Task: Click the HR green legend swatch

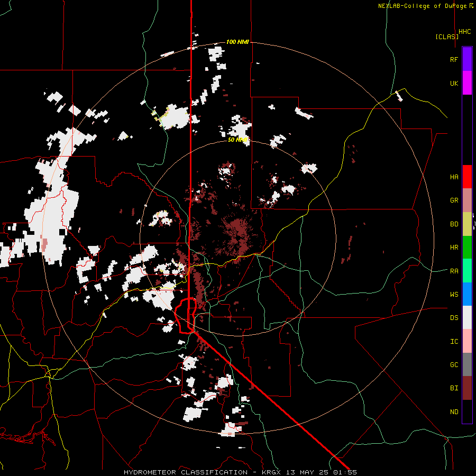Action: pos(467,248)
